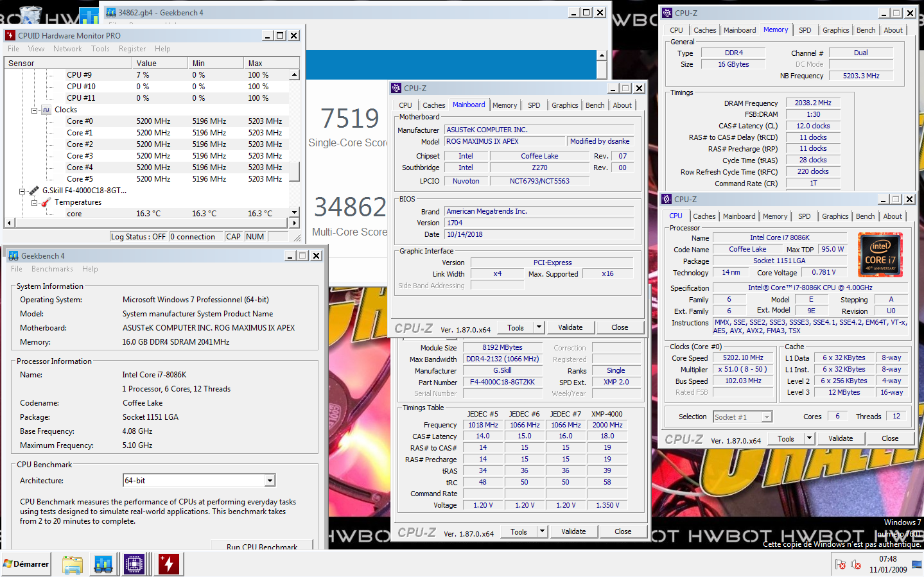Click the Action Center flag tray icon
Viewport: 924px width, 577px height.
(x=840, y=564)
